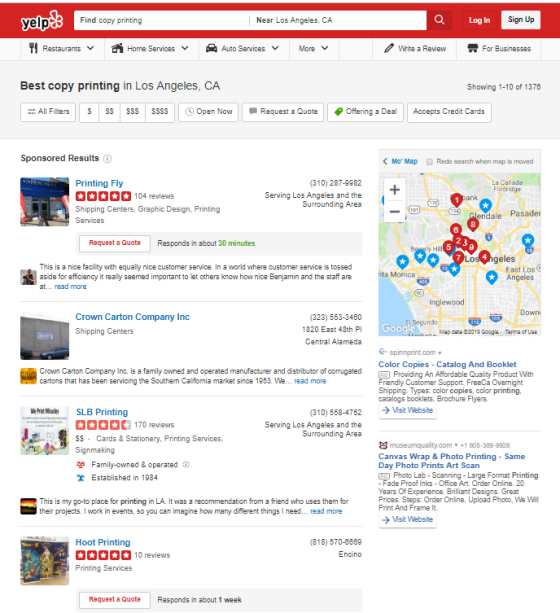Click the Printing Fly five-star rating
This screenshot has width=560, height=613.
pyautogui.click(x=103, y=196)
